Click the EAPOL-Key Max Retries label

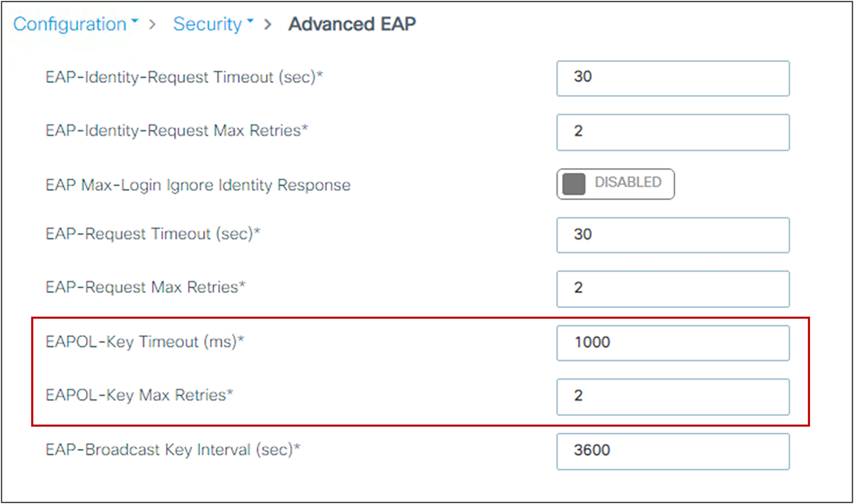coord(139,395)
